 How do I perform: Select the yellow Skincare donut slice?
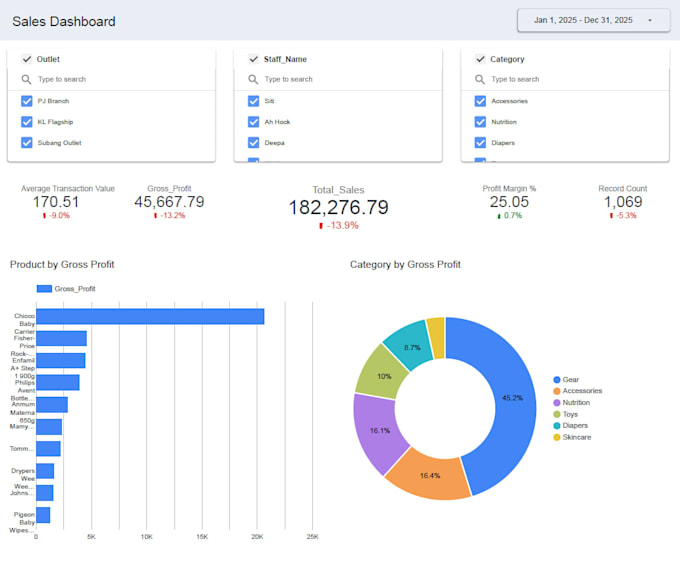coord(436,338)
